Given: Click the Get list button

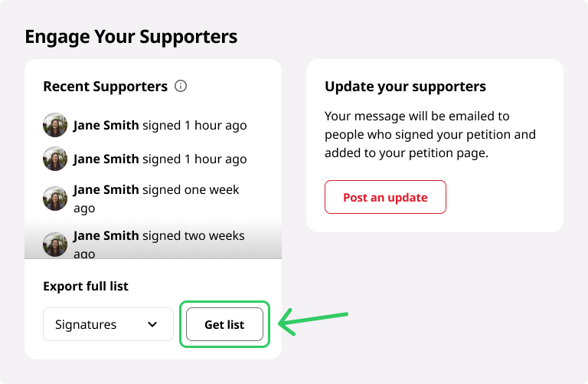Looking at the screenshot, I should [x=224, y=324].
